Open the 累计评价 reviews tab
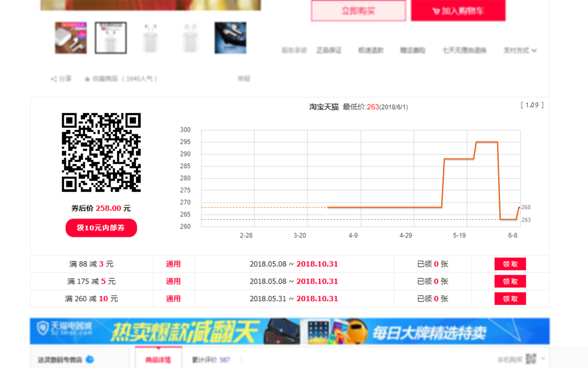The height and width of the screenshot is (368, 588). (211, 360)
